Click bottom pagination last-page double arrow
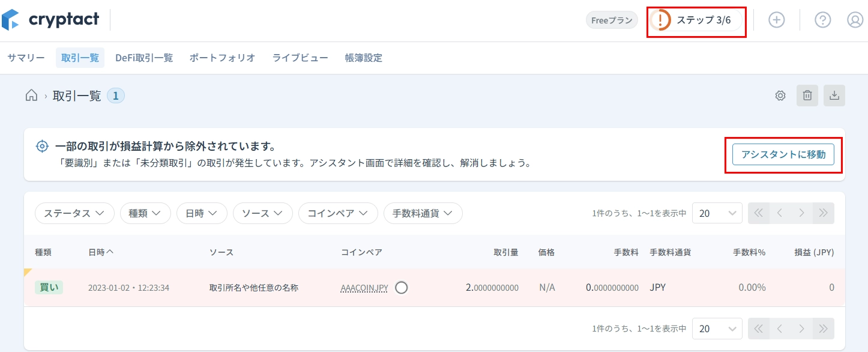Image resolution: width=868 pixels, height=352 pixels. pyautogui.click(x=824, y=329)
